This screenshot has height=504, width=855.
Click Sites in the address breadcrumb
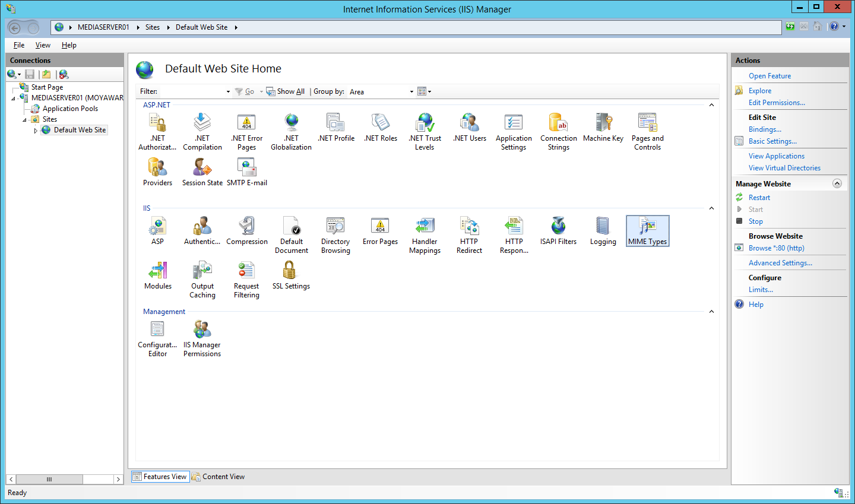point(153,27)
